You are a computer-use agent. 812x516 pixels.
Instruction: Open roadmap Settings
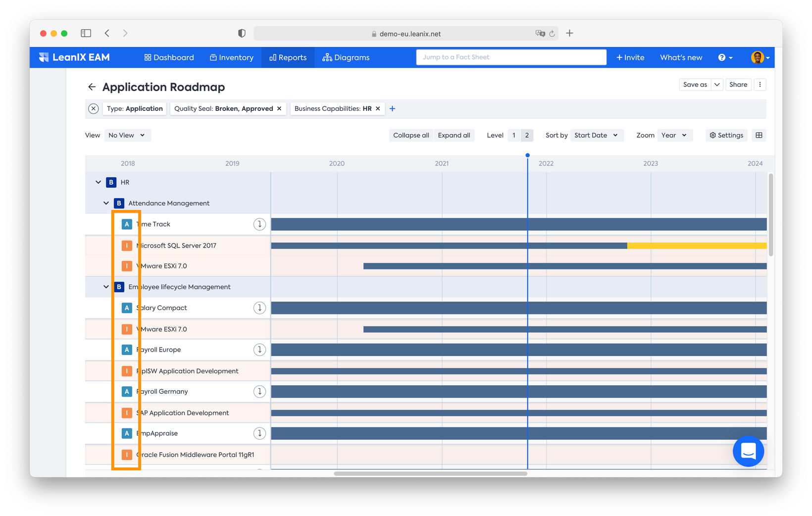click(726, 135)
